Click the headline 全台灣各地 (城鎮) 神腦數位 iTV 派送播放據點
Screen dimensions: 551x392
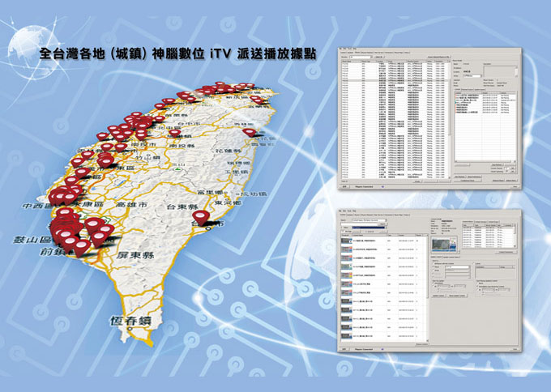177,53
